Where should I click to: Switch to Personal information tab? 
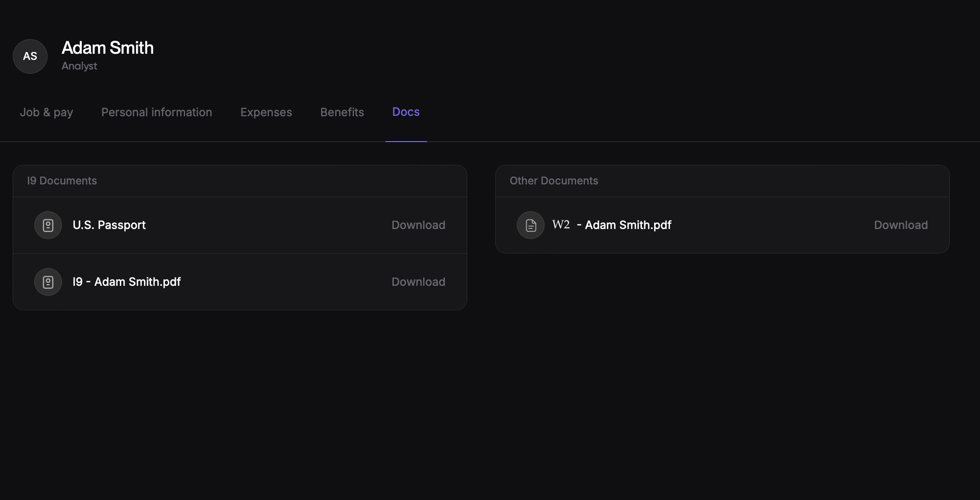pyautogui.click(x=157, y=112)
